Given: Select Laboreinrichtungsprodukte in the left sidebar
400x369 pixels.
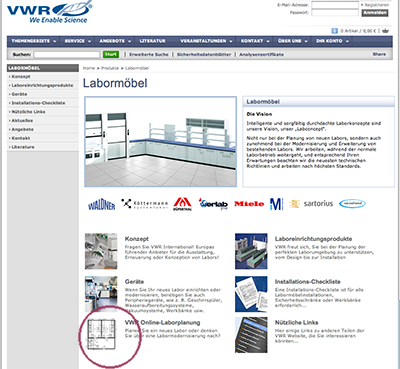Looking at the screenshot, I should point(43,85).
